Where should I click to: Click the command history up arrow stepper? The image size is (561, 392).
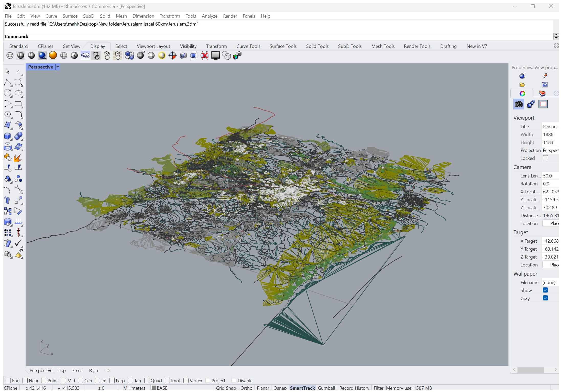click(x=556, y=34)
